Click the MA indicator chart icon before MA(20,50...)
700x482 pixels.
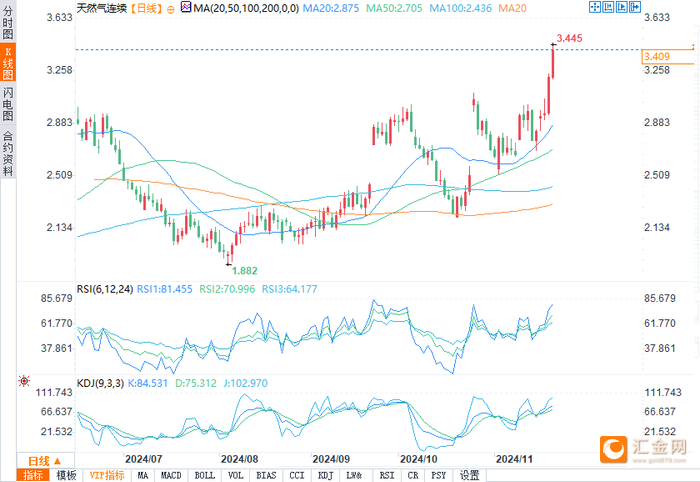pyautogui.click(x=186, y=7)
